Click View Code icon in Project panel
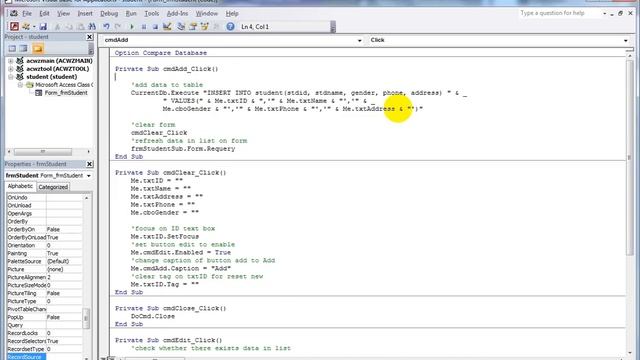Viewport: 640px width, 360px height. click(x=12, y=49)
